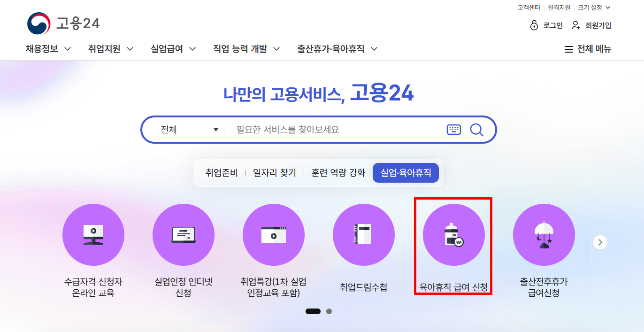Open the 원격지원 link
644x332 pixels.
tap(559, 8)
